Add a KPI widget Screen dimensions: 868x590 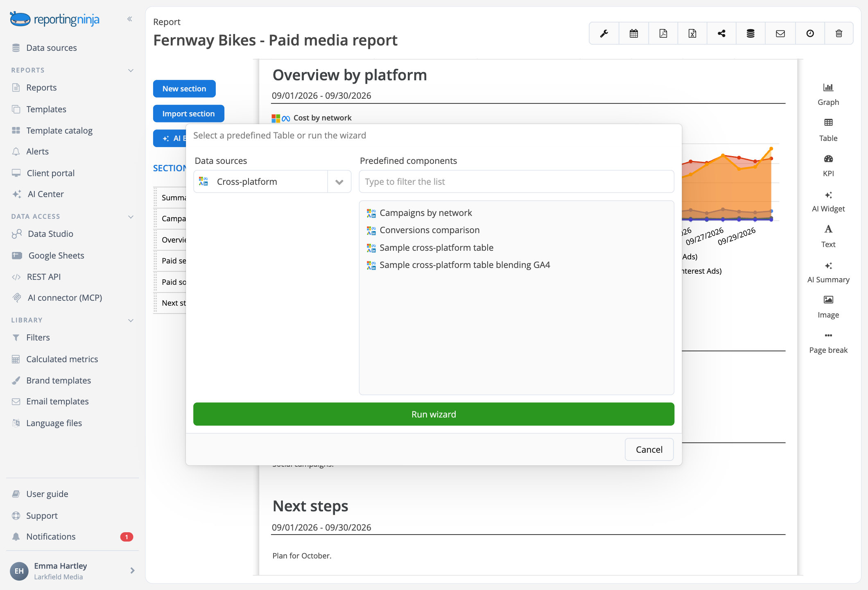(828, 165)
